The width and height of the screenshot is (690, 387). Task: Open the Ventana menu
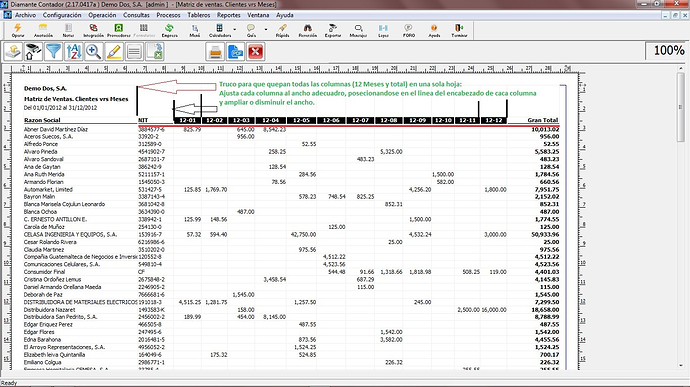point(258,15)
